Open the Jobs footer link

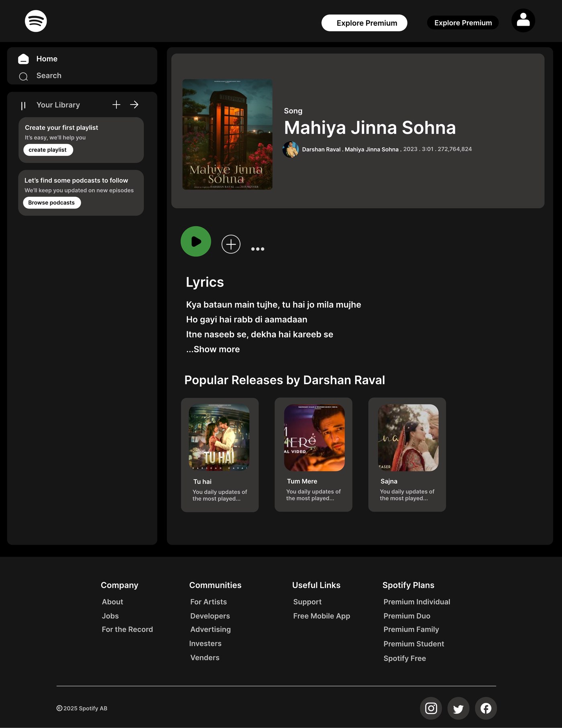(110, 616)
